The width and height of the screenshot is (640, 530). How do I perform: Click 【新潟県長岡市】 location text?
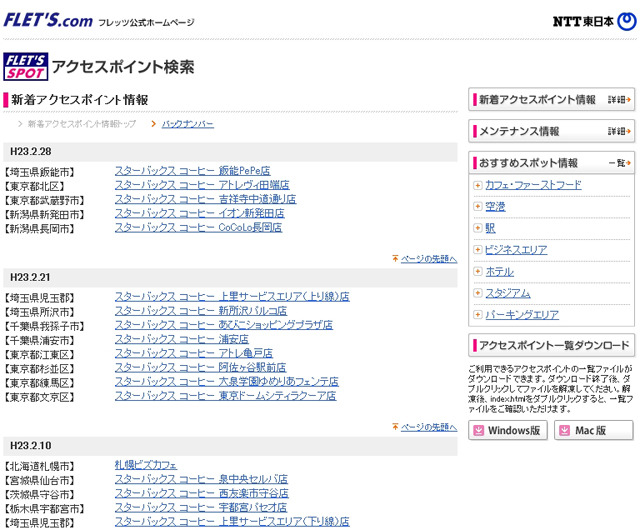click(x=39, y=229)
